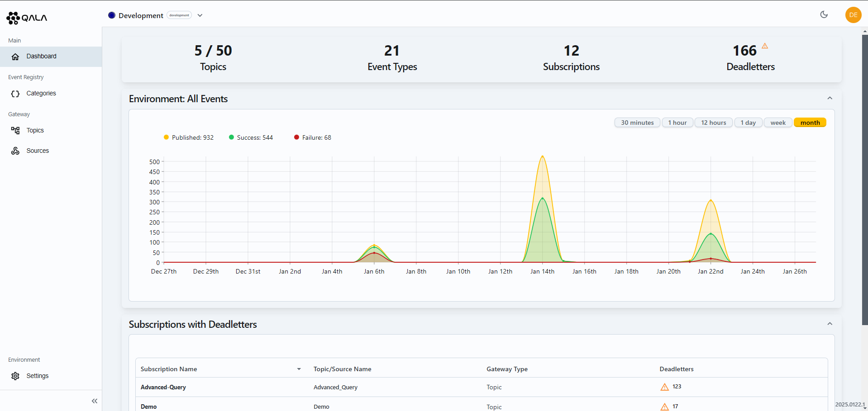Screen dimensions: 868x411
Task: Open Settings in sidebar
Action: tap(51, 376)
